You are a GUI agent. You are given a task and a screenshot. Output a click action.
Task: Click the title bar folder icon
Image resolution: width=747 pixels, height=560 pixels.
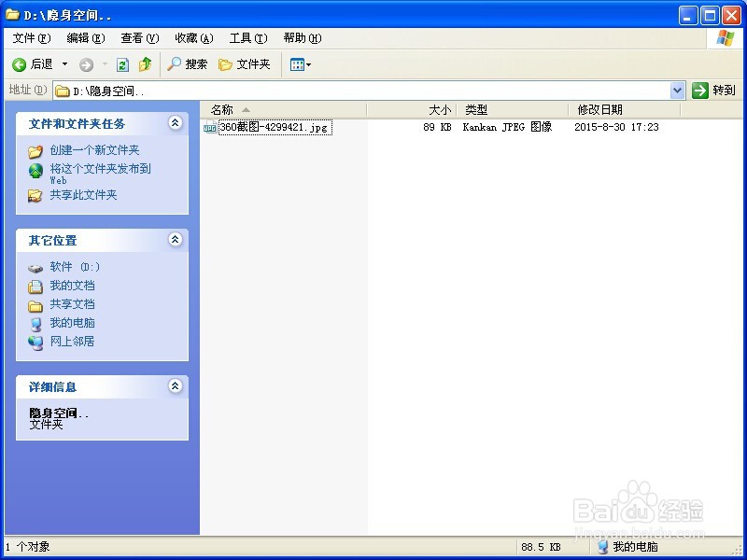coord(12,14)
